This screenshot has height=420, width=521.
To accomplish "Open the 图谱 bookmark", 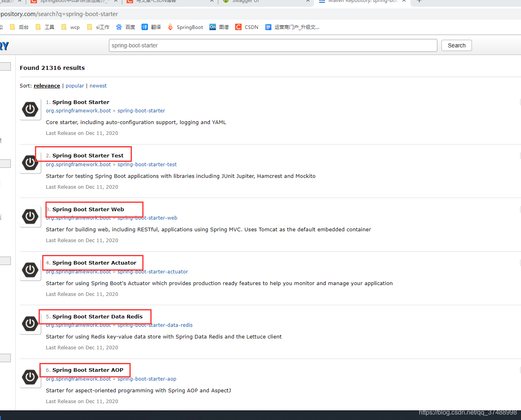I will pos(219,27).
